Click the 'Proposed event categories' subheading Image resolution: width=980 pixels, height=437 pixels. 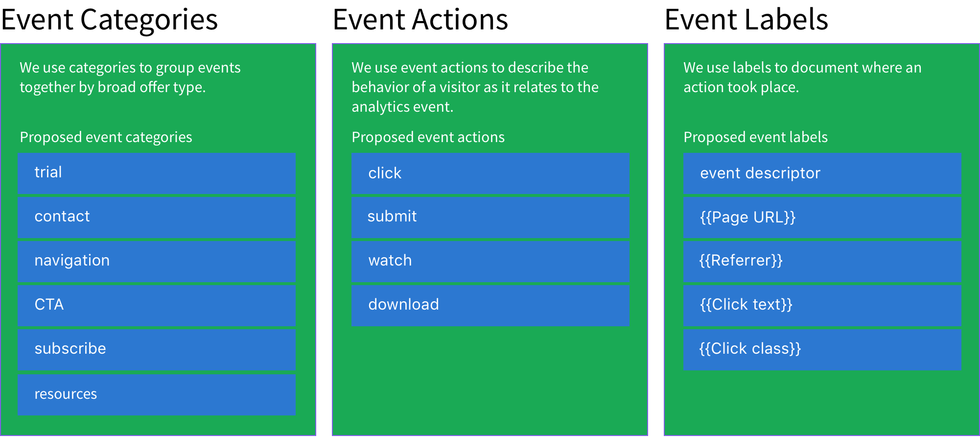(106, 138)
